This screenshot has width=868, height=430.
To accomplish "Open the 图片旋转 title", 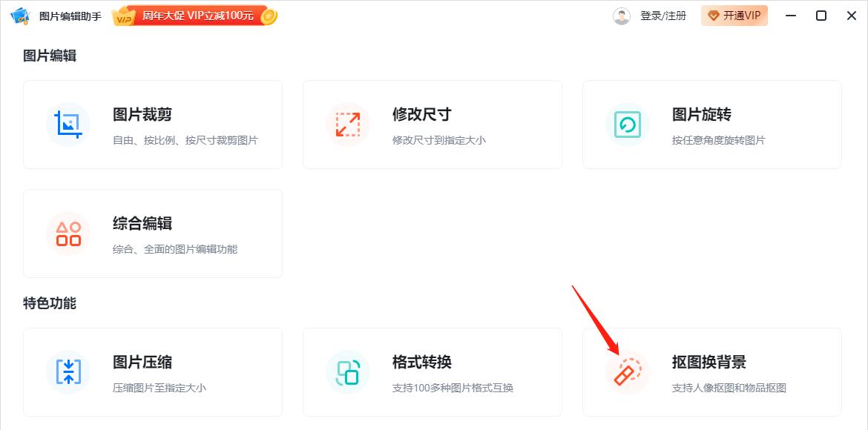I will pos(701,115).
